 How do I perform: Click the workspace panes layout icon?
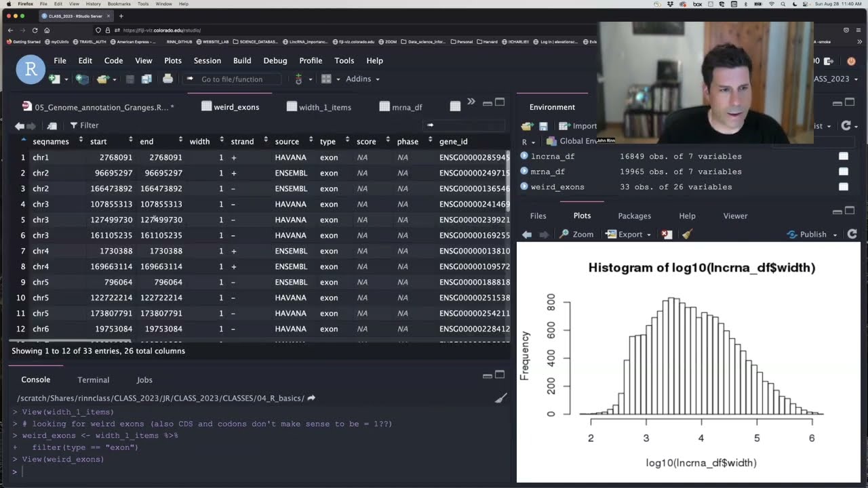click(x=326, y=79)
